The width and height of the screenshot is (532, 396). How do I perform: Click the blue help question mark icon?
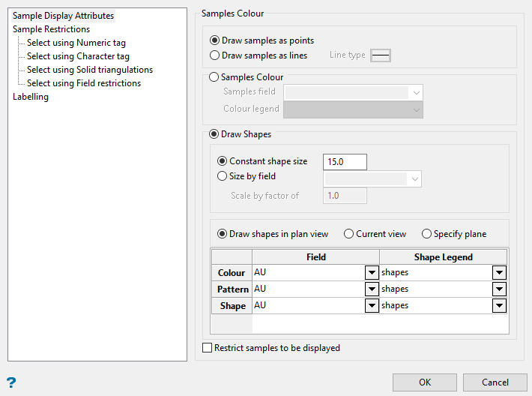coord(11,382)
